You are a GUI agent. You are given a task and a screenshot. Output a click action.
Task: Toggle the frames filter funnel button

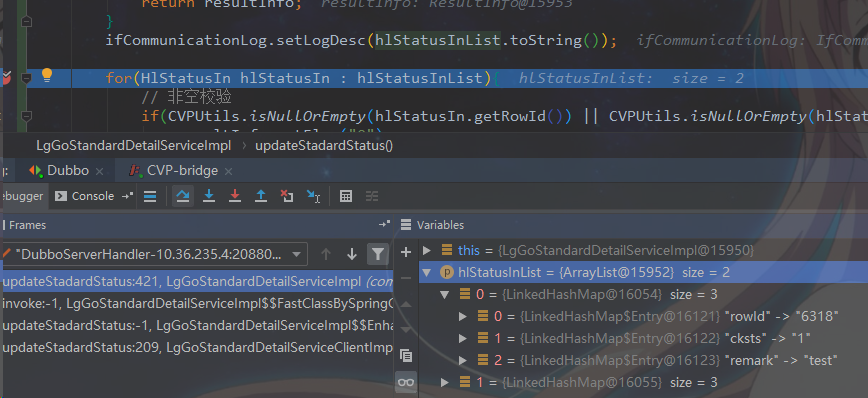click(378, 254)
